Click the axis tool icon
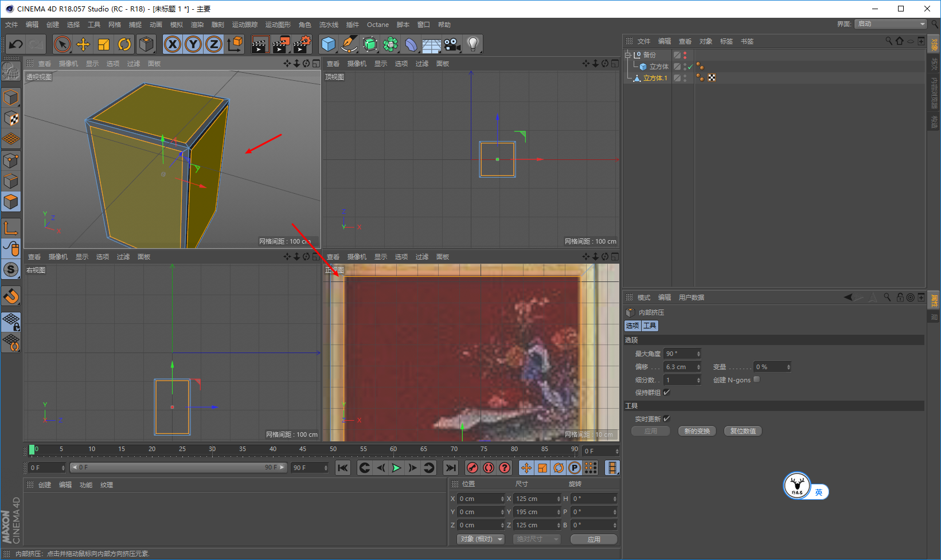 pyautogui.click(x=11, y=228)
